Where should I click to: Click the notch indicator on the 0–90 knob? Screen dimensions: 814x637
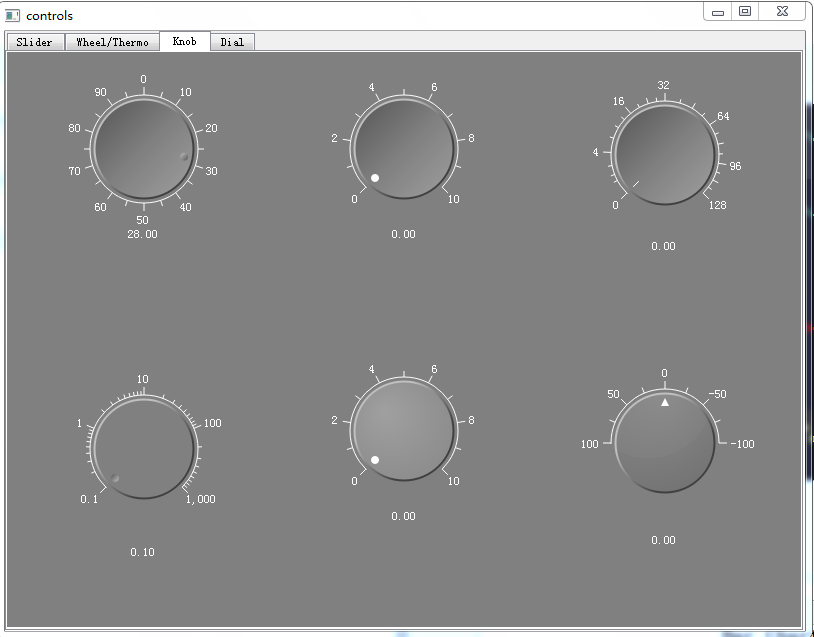[x=184, y=156]
